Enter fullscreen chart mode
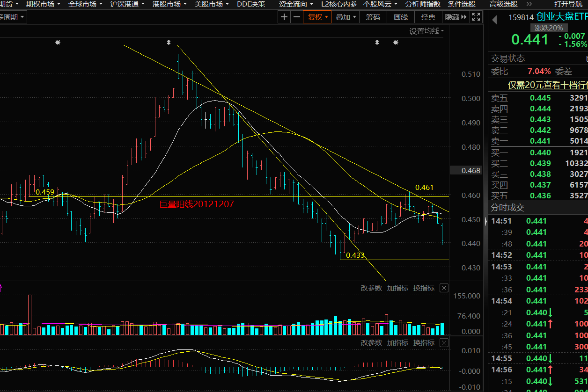 (476, 17)
